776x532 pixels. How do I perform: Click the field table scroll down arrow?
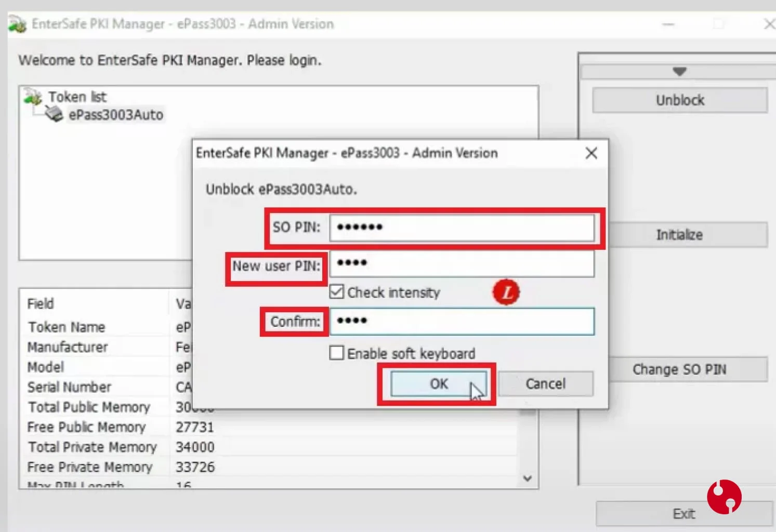pyautogui.click(x=528, y=478)
